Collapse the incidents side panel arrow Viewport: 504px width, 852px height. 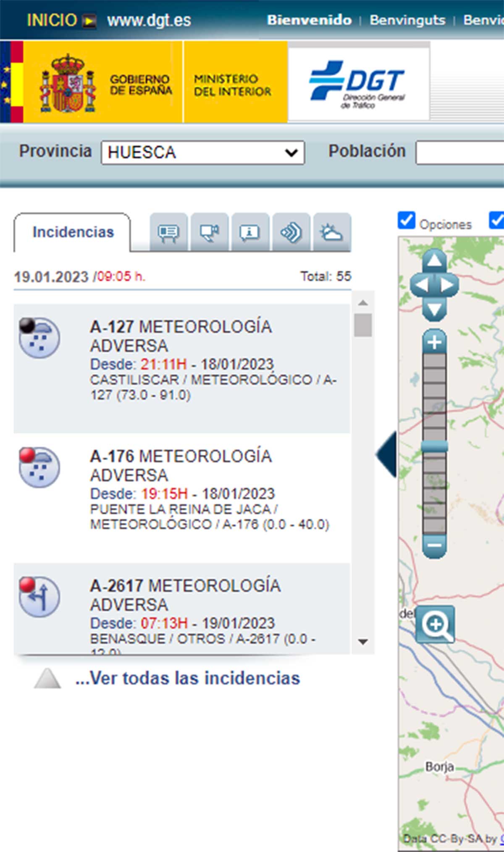(386, 454)
